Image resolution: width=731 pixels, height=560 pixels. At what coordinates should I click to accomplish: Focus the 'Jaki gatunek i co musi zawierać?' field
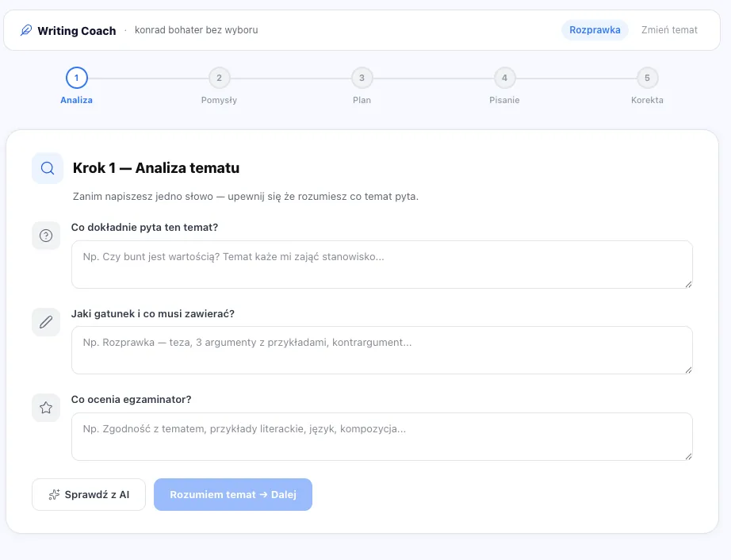(382, 350)
